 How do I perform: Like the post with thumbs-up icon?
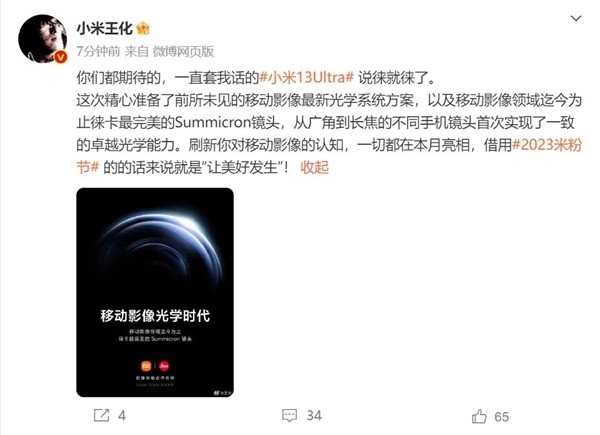coord(479,416)
